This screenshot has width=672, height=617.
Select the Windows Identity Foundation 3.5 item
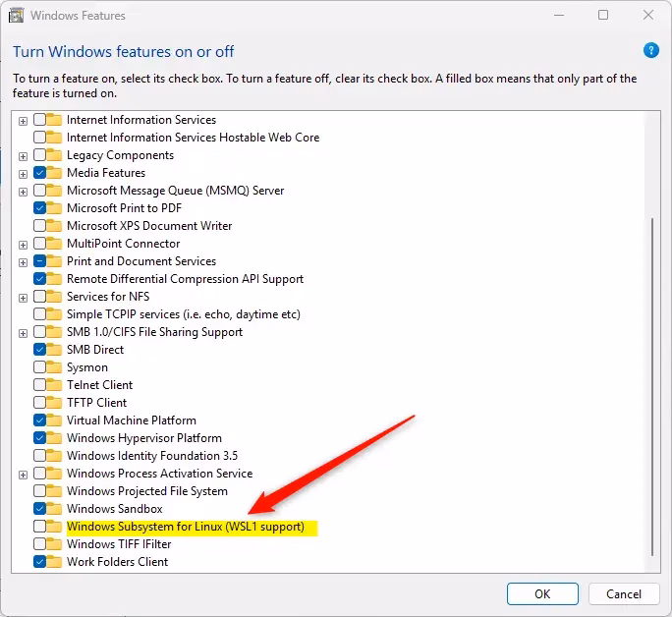151,456
